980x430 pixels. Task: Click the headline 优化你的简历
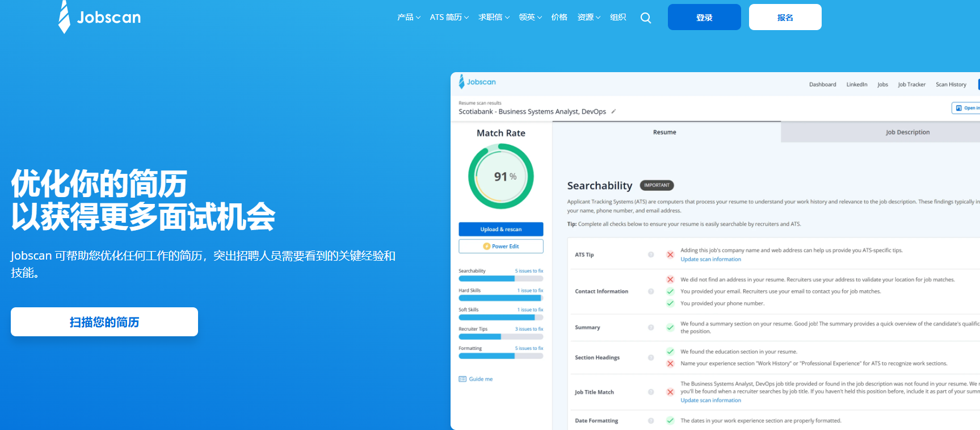click(x=99, y=183)
